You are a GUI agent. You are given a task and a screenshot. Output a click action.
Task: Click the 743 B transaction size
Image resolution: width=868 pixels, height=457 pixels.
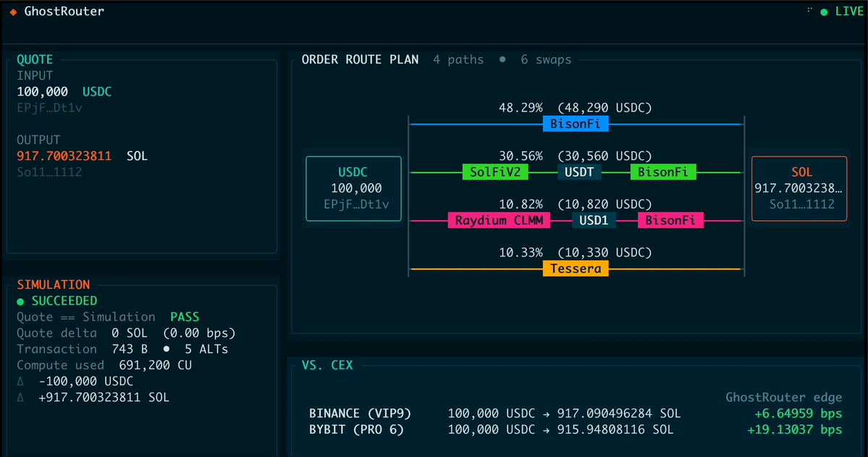point(130,348)
